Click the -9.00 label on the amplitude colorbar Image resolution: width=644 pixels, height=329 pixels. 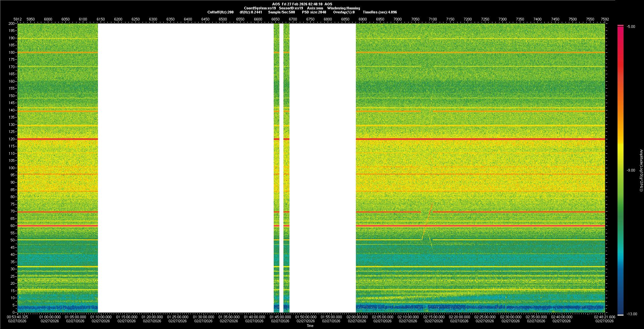point(631,170)
